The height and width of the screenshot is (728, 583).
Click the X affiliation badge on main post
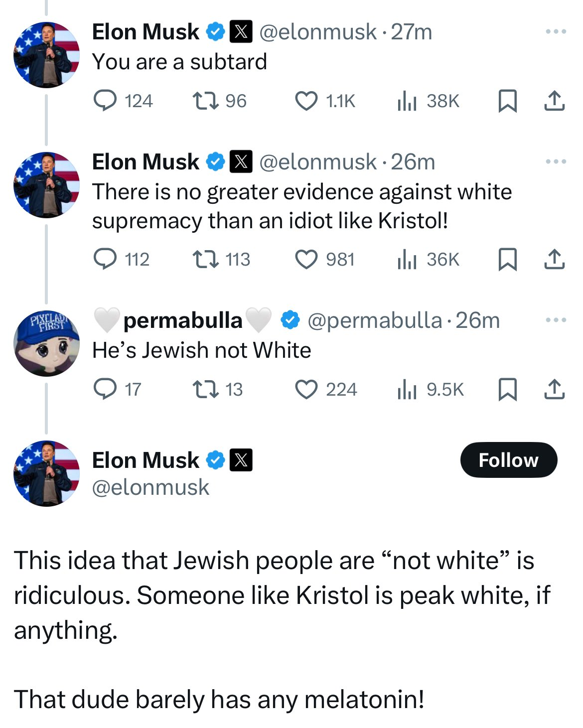coord(241,460)
